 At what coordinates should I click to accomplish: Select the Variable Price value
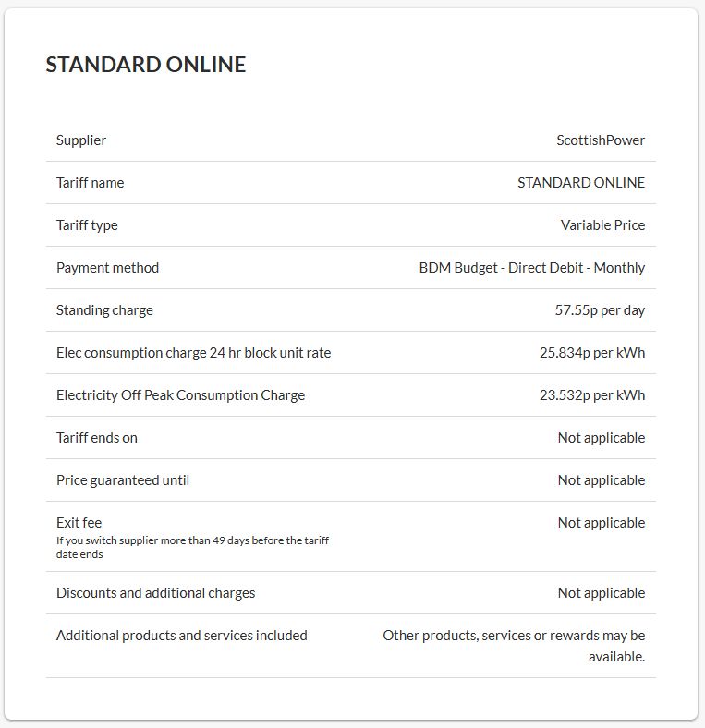coord(602,225)
